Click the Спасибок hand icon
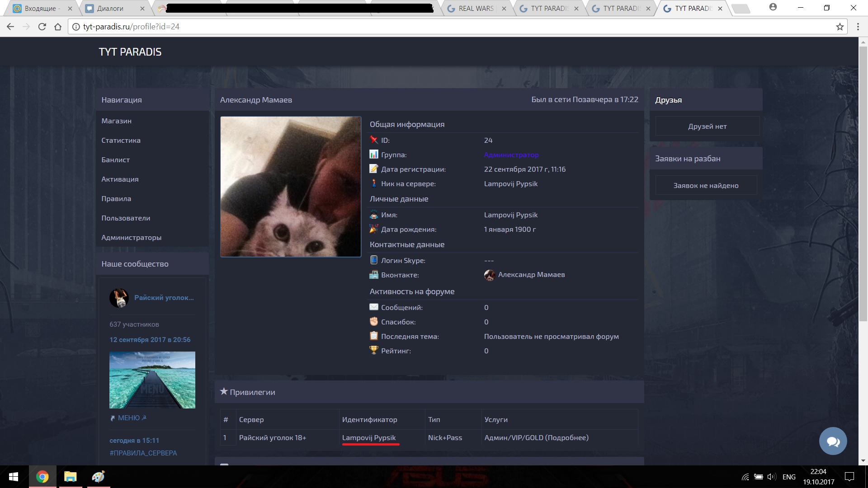 [x=374, y=322]
